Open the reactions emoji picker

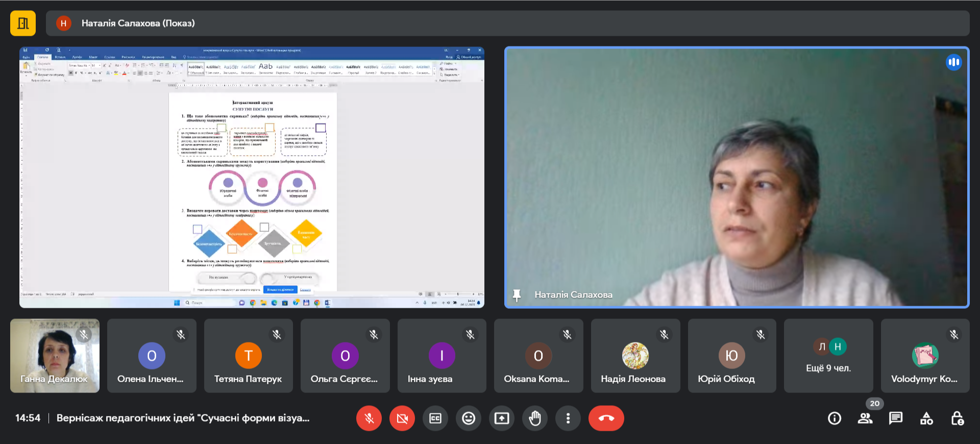468,418
